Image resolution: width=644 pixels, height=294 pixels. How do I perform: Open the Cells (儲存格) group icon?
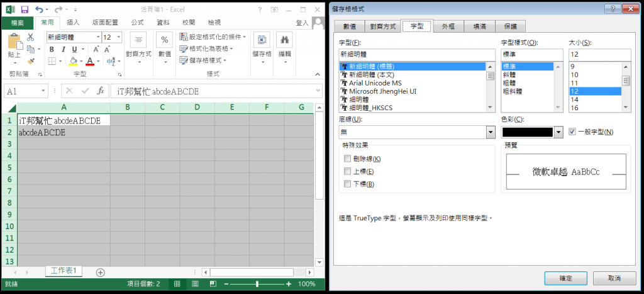point(262,40)
